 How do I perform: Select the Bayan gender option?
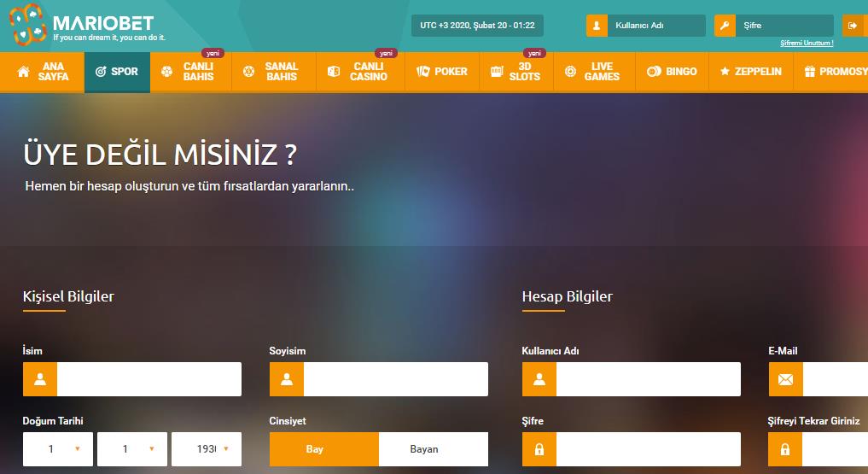click(x=434, y=449)
